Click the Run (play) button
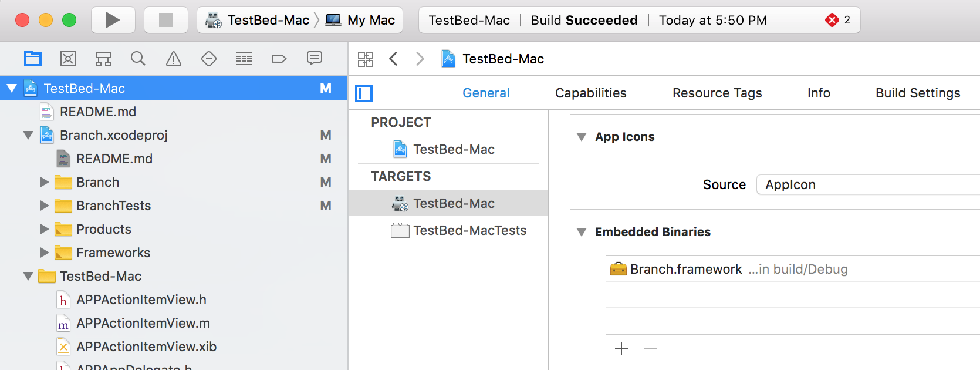Image resolution: width=980 pixels, height=370 pixels. (113, 20)
